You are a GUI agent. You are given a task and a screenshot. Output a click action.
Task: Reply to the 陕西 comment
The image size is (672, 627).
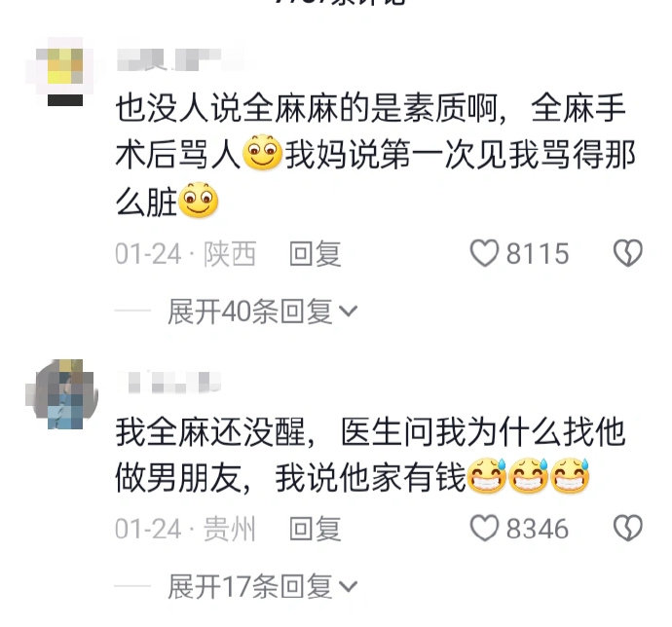tap(316, 254)
